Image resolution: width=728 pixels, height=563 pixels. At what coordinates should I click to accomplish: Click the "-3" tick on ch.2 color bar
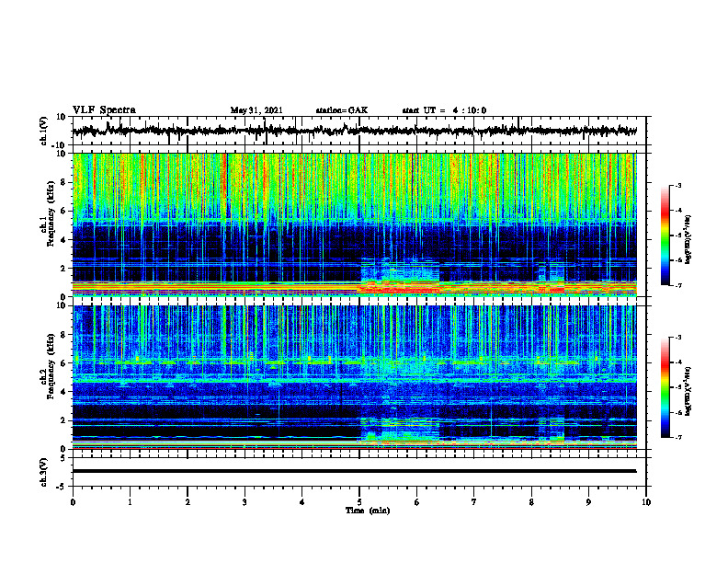coord(677,338)
